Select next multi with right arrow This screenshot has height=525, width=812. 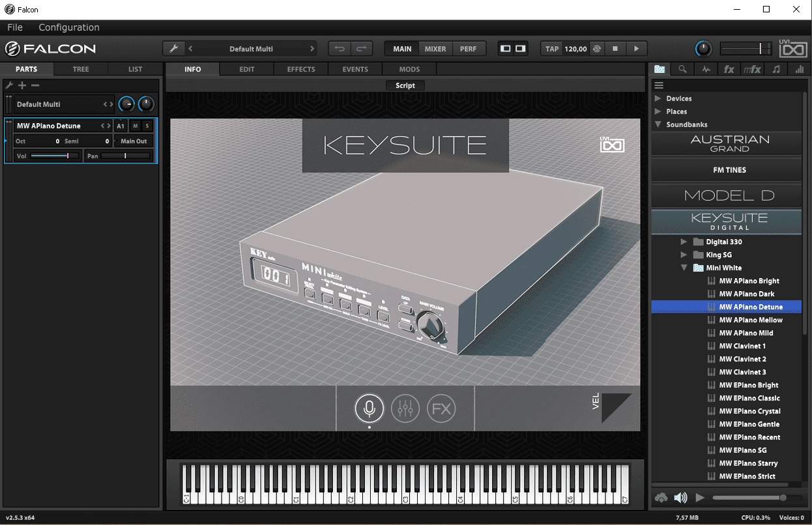(x=312, y=49)
